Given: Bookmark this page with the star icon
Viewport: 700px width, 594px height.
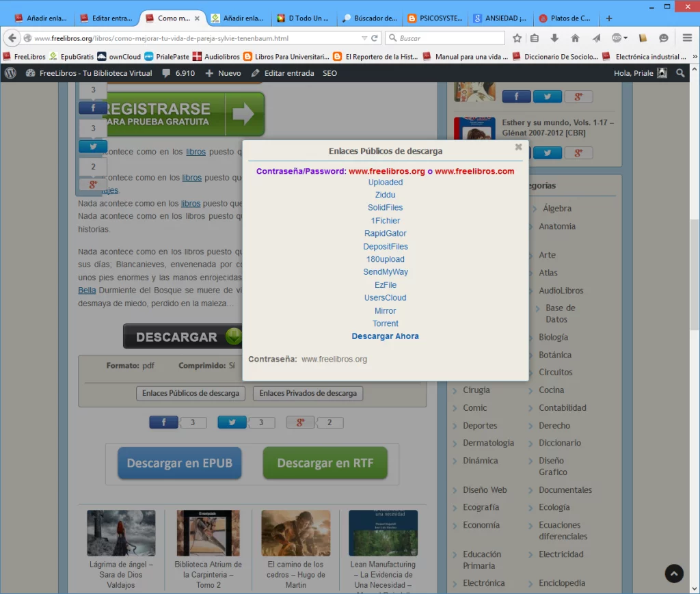Looking at the screenshot, I should [517, 38].
